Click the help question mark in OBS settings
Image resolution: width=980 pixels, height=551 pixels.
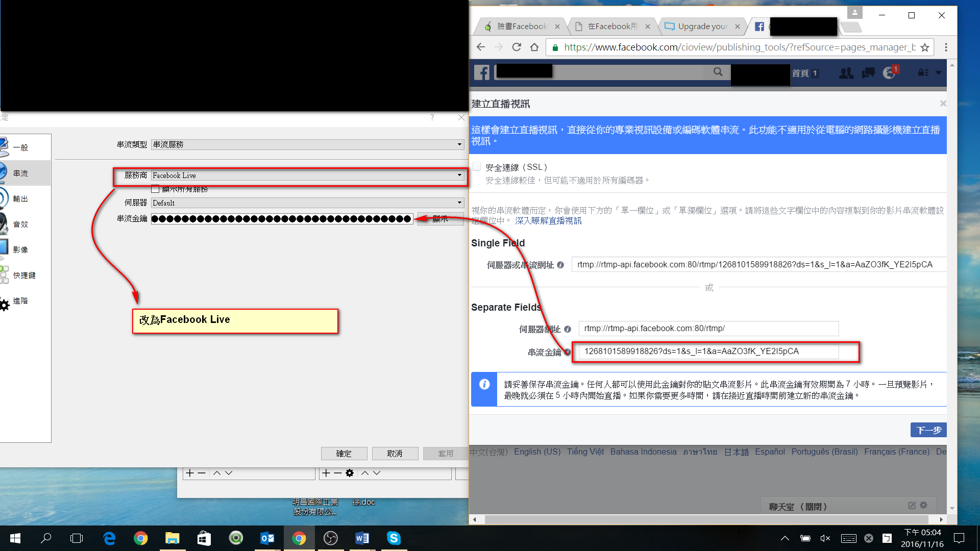(432, 117)
